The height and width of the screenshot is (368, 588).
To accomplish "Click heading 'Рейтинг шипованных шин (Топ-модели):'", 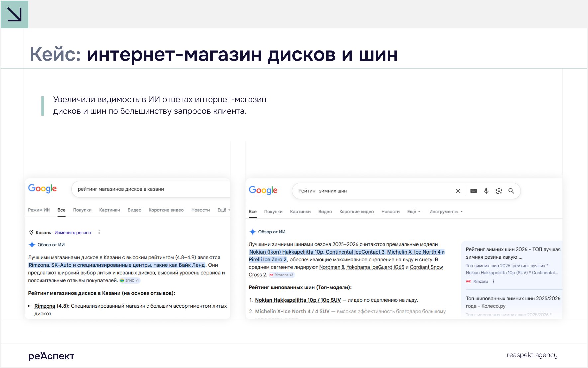I will click(x=300, y=287).
